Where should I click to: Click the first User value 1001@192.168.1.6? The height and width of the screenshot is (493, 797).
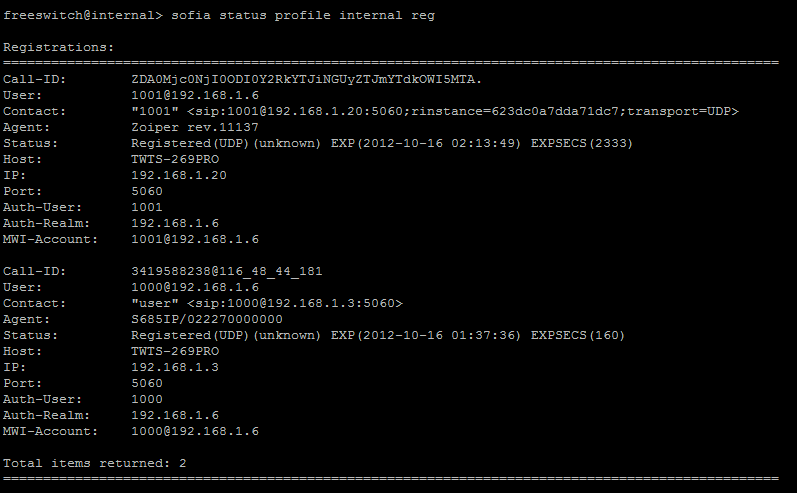(x=195, y=96)
